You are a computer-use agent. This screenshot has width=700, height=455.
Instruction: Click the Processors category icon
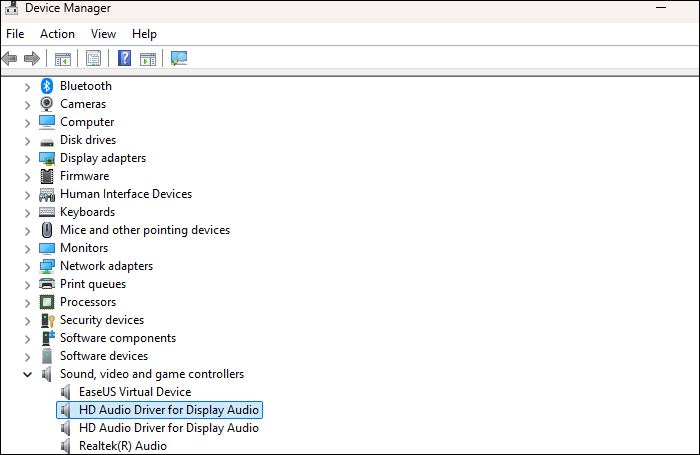(47, 302)
